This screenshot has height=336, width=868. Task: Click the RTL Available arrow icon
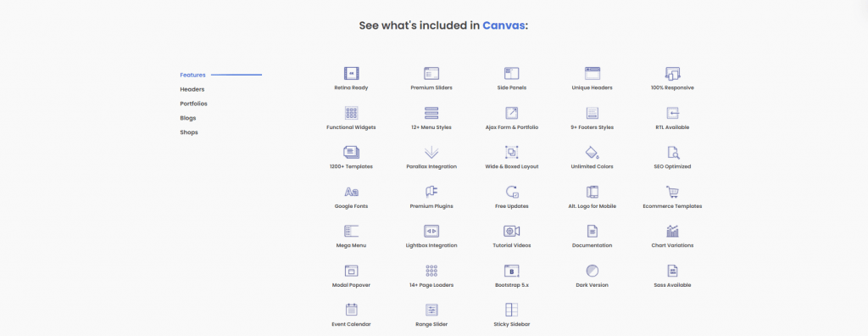(x=672, y=113)
